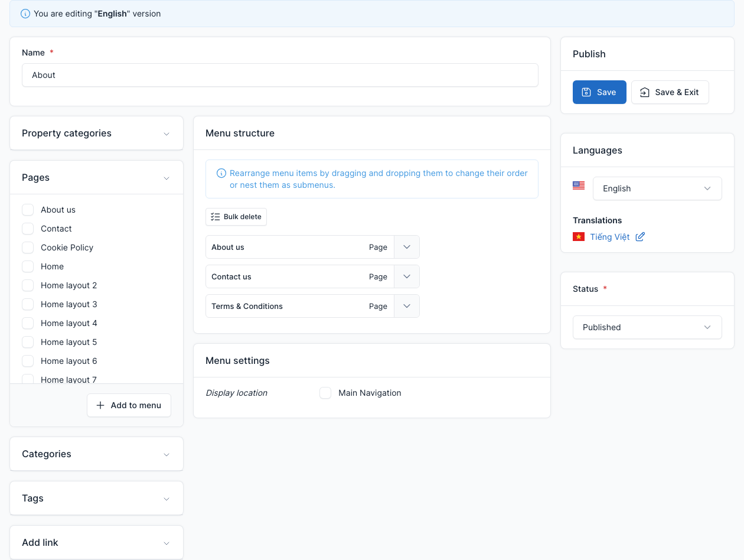Click the United States flag icon
Viewport: 744px width, 560px height.
coord(579,185)
